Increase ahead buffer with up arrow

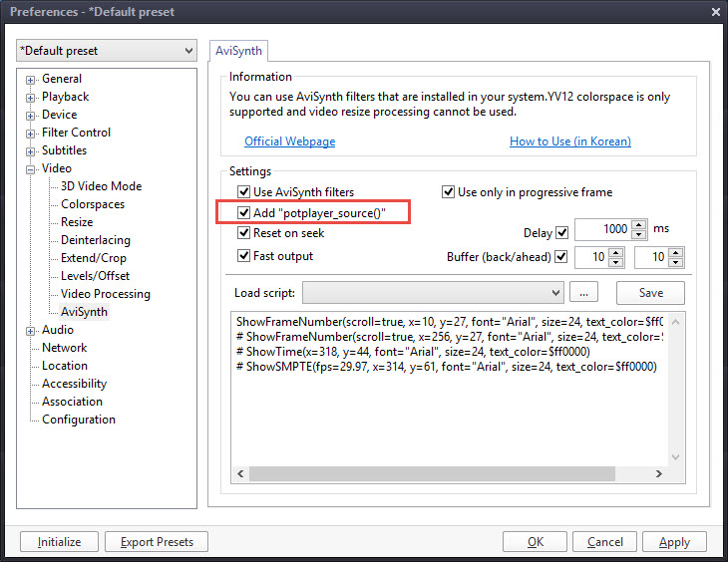[676, 252]
